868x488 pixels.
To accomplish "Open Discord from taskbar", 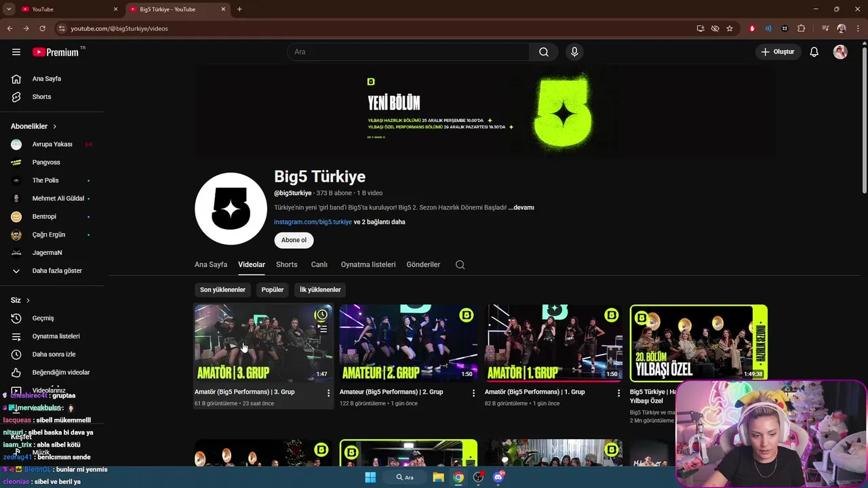I will point(498,477).
